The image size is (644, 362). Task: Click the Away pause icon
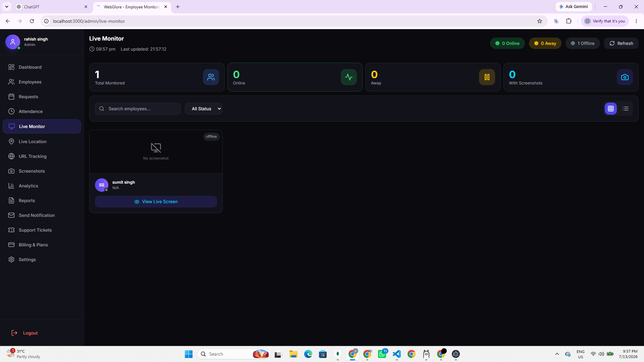[487, 77]
